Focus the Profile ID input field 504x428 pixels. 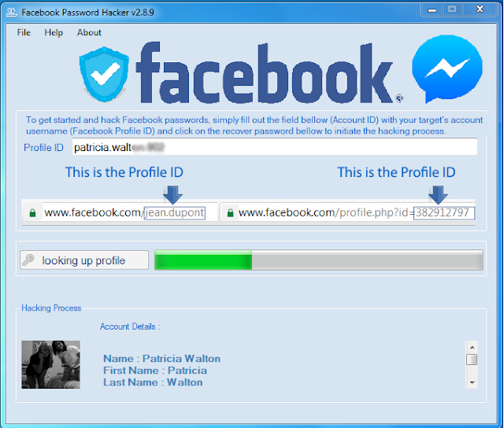pos(275,147)
